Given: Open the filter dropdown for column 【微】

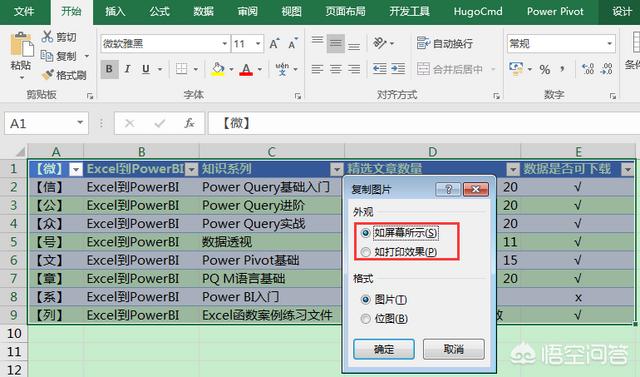Looking at the screenshot, I should click(76, 169).
